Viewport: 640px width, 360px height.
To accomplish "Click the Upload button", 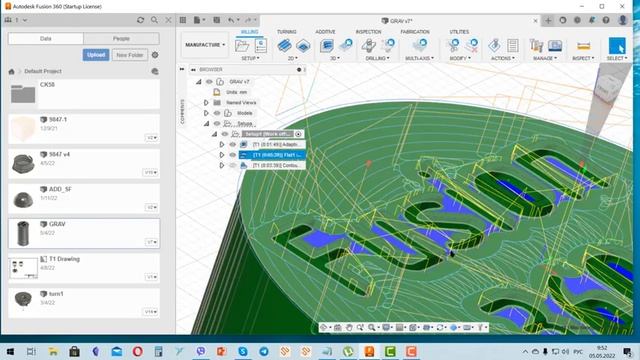I will [x=96, y=55].
